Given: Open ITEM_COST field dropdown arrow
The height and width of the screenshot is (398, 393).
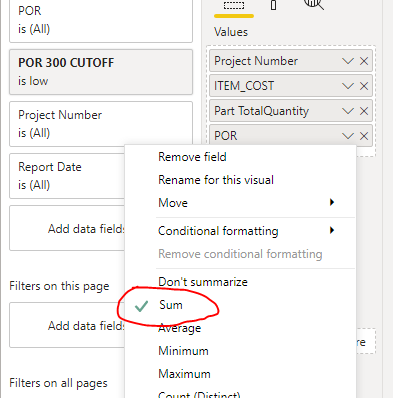Looking at the screenshot, I should [348, 86].
